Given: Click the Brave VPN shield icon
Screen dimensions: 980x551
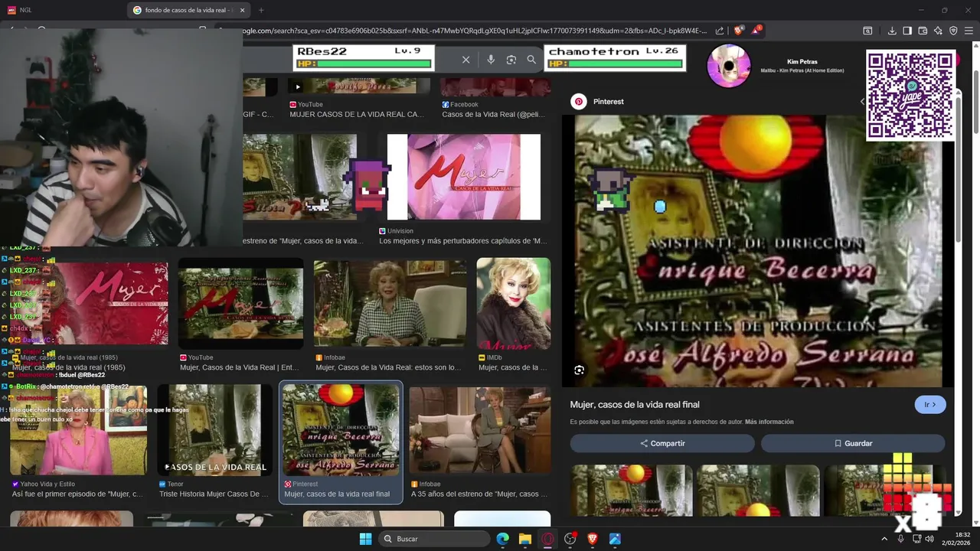Looking at the screenshot, I should point(953,31).
